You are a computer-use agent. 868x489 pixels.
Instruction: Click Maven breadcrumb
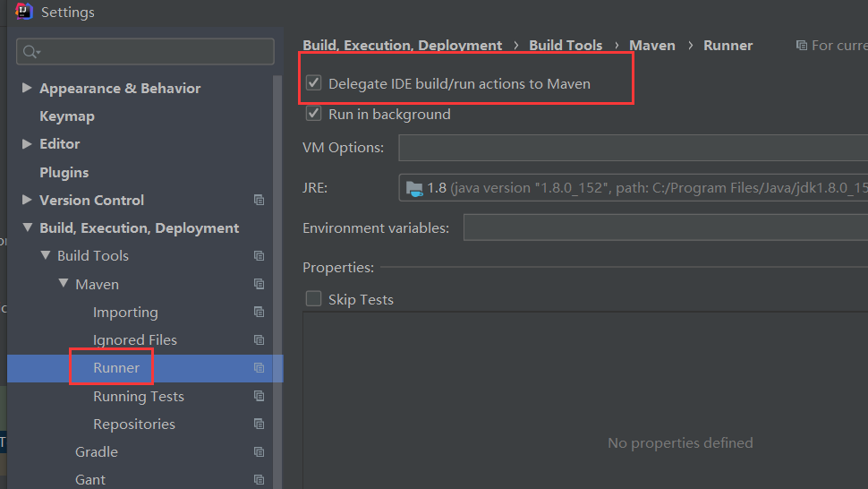[651, 46]
